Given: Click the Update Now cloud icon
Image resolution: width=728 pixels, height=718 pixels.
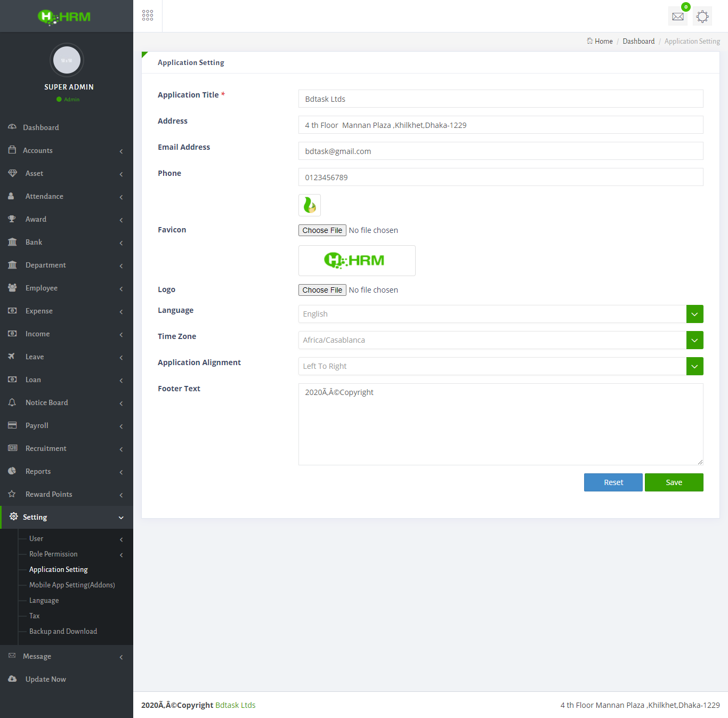Looking at the screenshot, I should coord(13,679).
